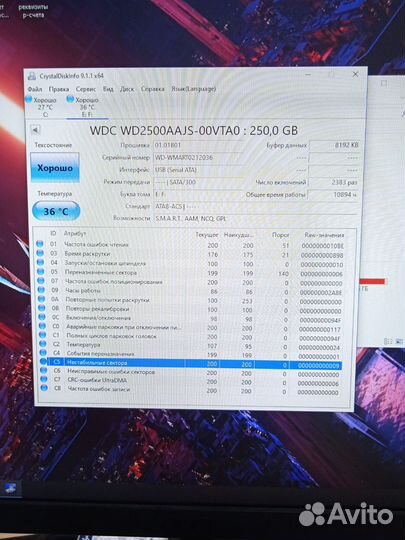Screen dimensions: 405x540
Task: Click status circle of attribute 09 row
Action: pyautogui.click(x=41, y=290)
